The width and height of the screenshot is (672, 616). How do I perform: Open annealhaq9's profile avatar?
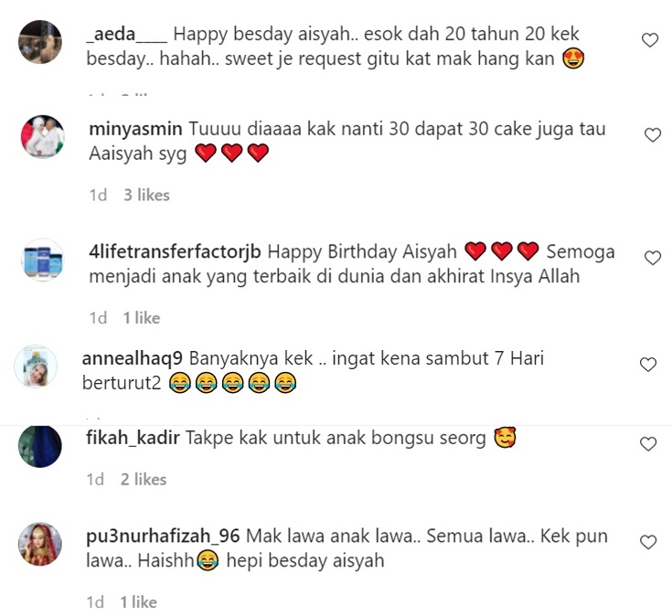click(36, 366)
